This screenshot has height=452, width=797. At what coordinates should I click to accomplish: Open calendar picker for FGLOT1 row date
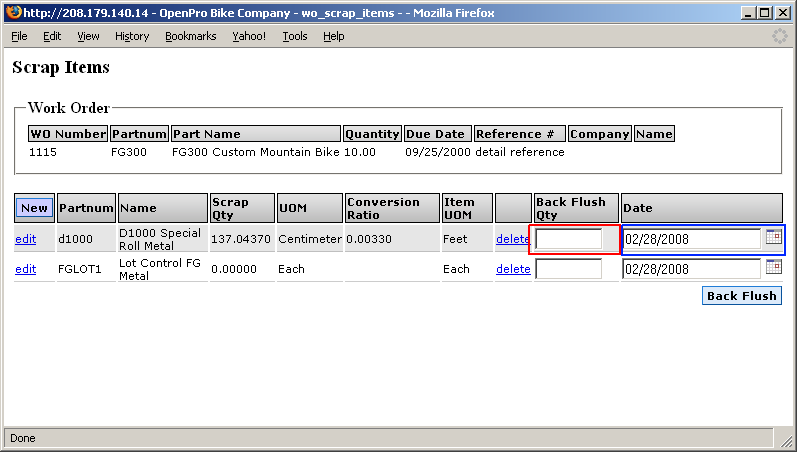(x=773, y=268)
